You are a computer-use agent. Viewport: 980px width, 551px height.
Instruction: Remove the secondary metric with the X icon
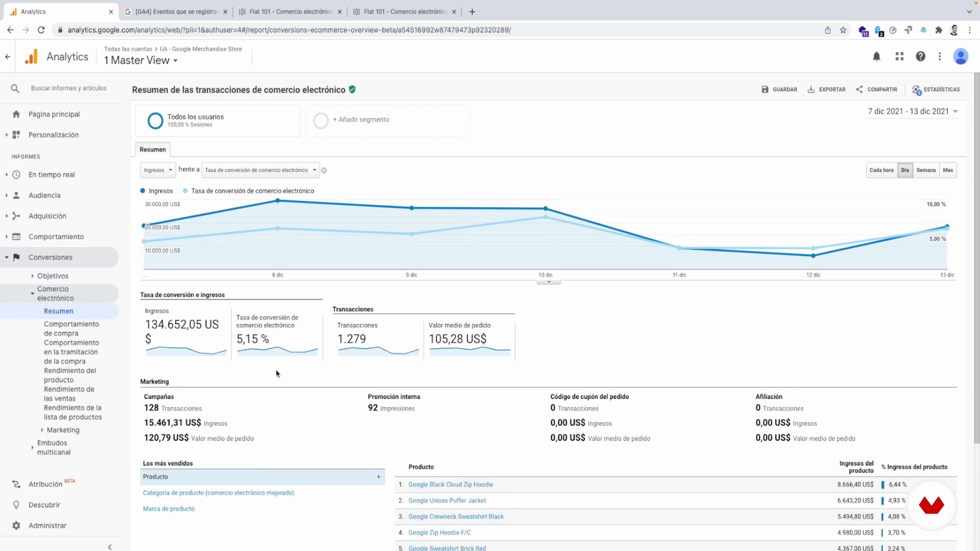point(324,170)
